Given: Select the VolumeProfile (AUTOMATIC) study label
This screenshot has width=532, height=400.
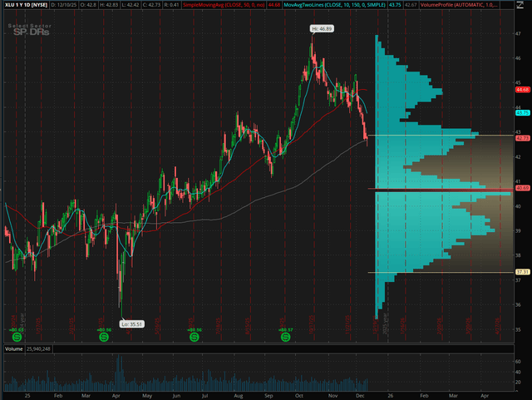Looking at the screenshot, I should tap(459, 5).
